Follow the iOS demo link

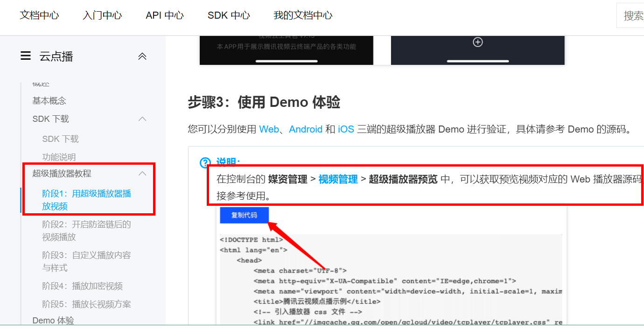346,129
